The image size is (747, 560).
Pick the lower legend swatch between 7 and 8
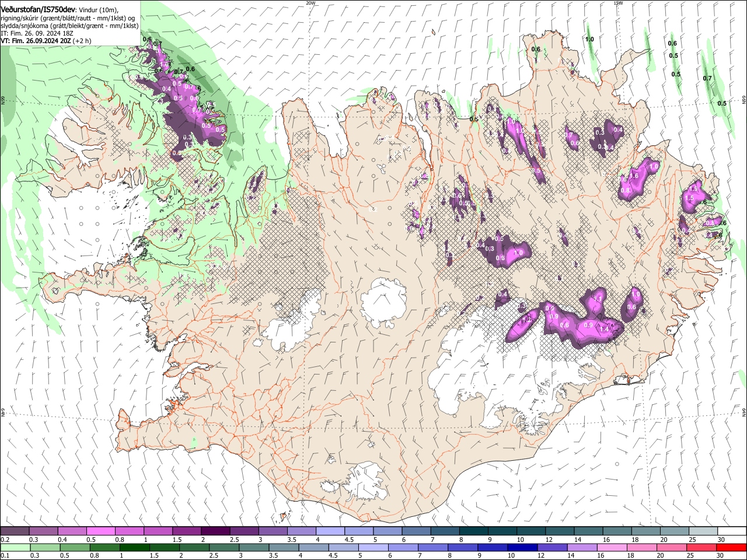[432, 547]
